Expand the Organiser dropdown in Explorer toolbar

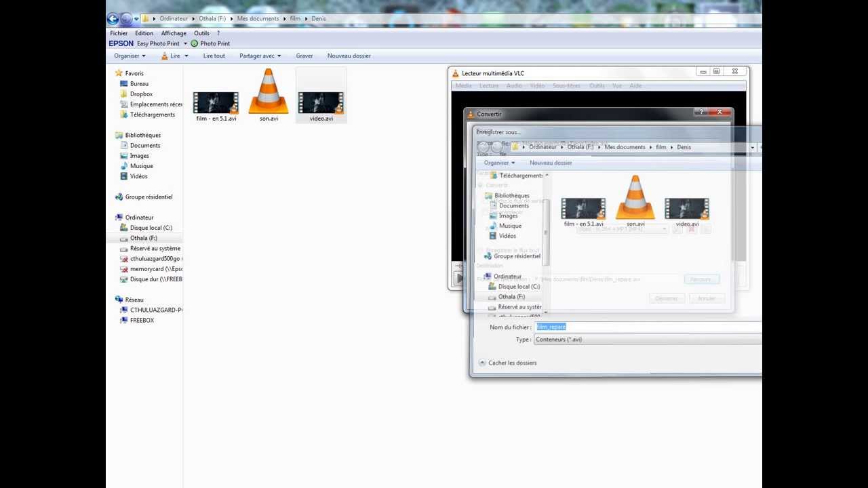coord(130,56)
